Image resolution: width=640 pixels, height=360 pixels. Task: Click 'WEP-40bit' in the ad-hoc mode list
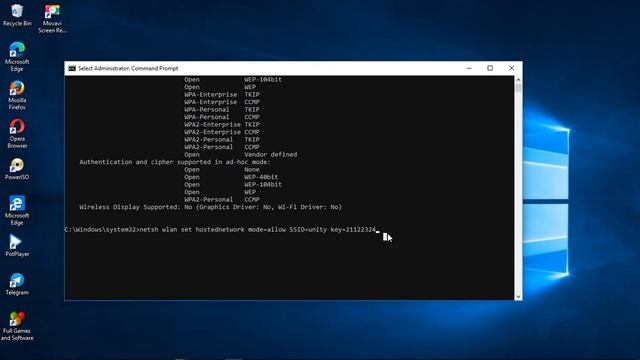[x=261, y=177]
